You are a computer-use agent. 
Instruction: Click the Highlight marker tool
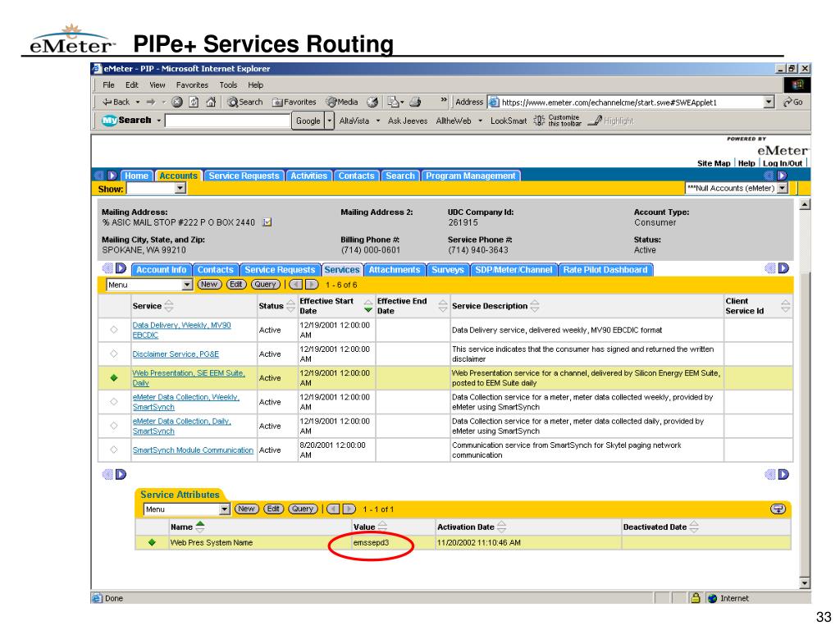pos(610,121)
